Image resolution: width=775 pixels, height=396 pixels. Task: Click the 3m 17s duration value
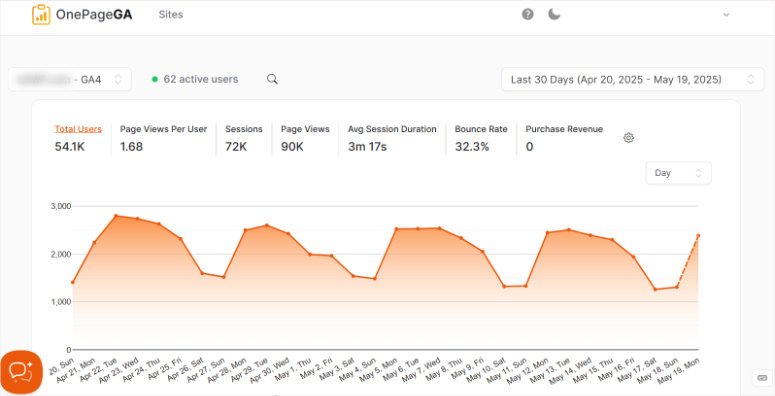(367, 147)
